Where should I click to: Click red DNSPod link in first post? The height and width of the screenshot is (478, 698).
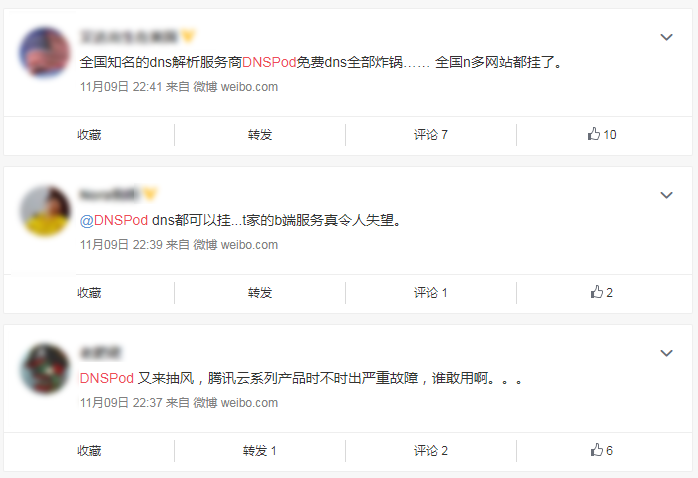(x=269, y=62)
